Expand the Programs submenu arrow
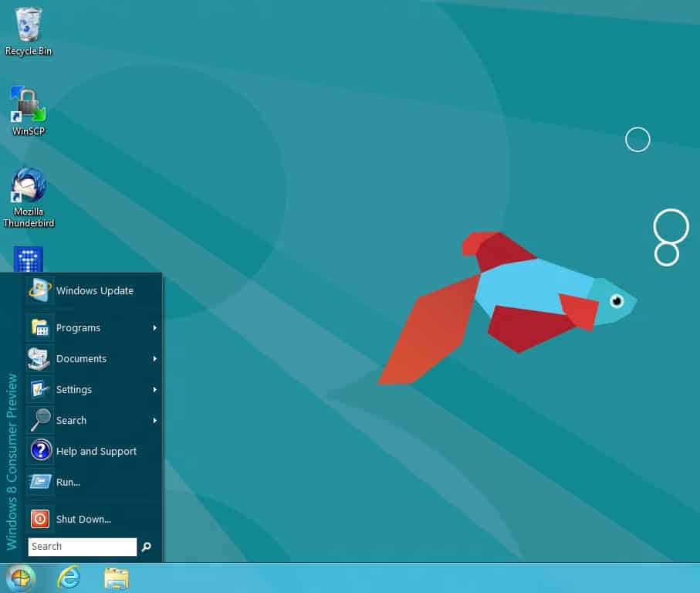 tap(155, 328)
